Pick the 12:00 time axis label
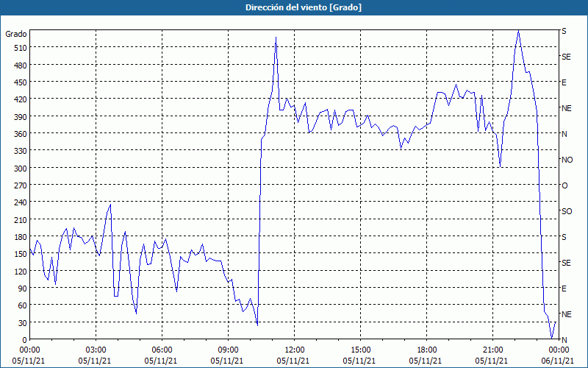This screenshot has width=588, height=368. point(295,350)
